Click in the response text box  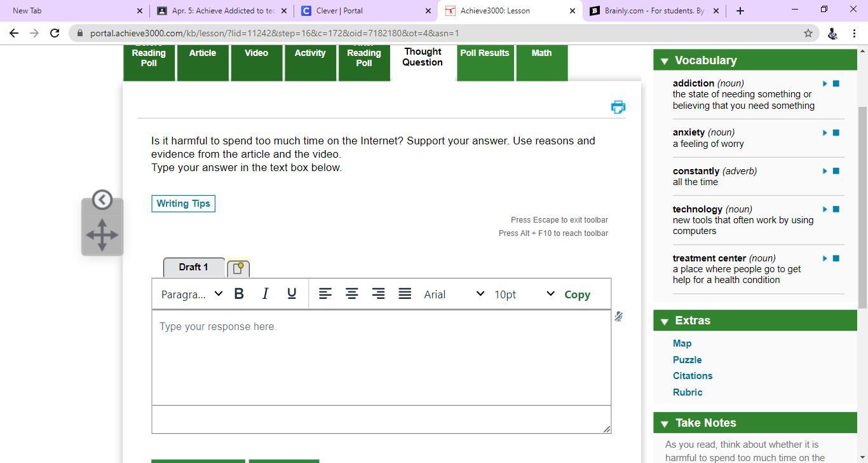pos(381,357)
